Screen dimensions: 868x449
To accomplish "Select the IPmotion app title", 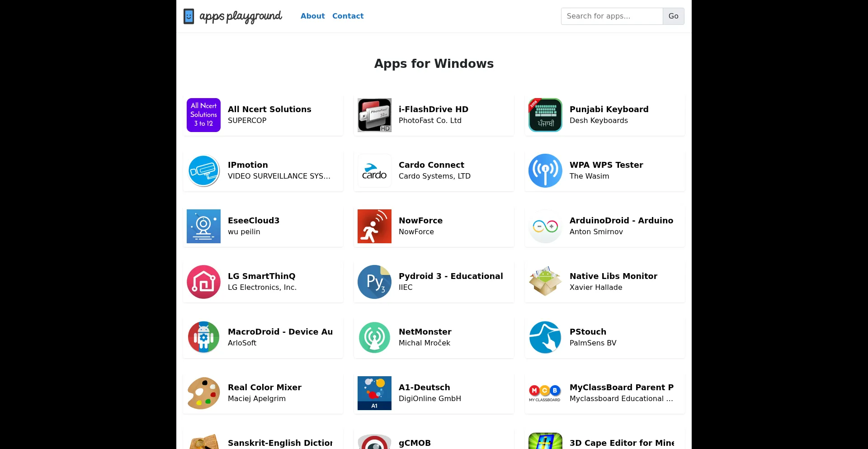I will [x=248, y=165].
